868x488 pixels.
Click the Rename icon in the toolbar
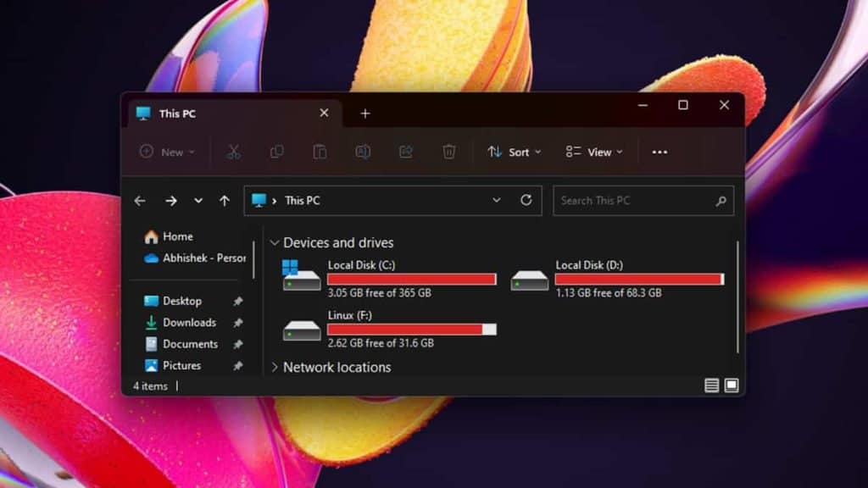[x=363, y=152]
